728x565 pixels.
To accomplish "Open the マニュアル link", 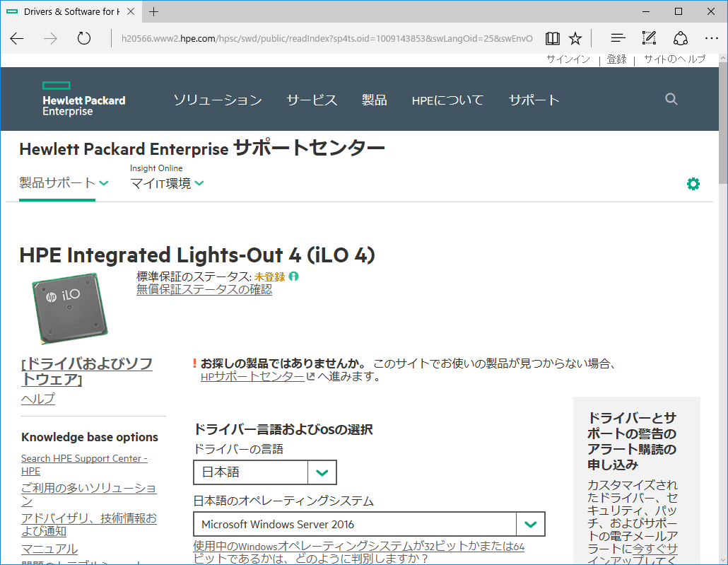I will 49,549.
